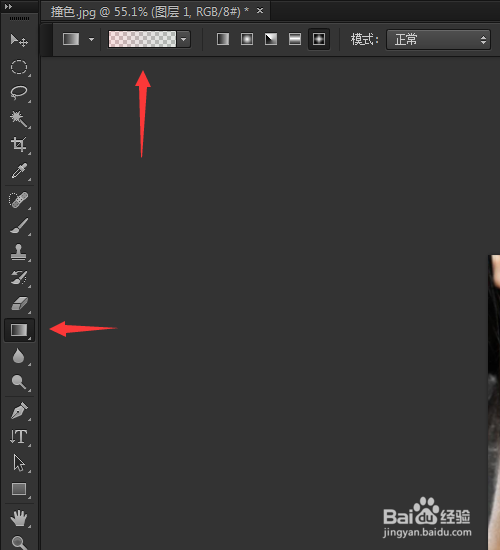Choose Reflected Gradient style
Screen dimensions: 500x550
295,39
